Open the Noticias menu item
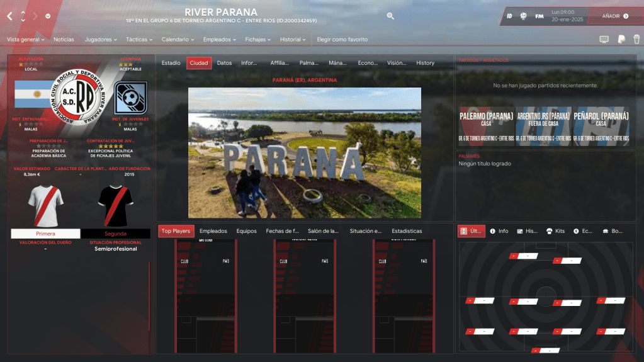This screenshot has width=644, height=362. 64,40
